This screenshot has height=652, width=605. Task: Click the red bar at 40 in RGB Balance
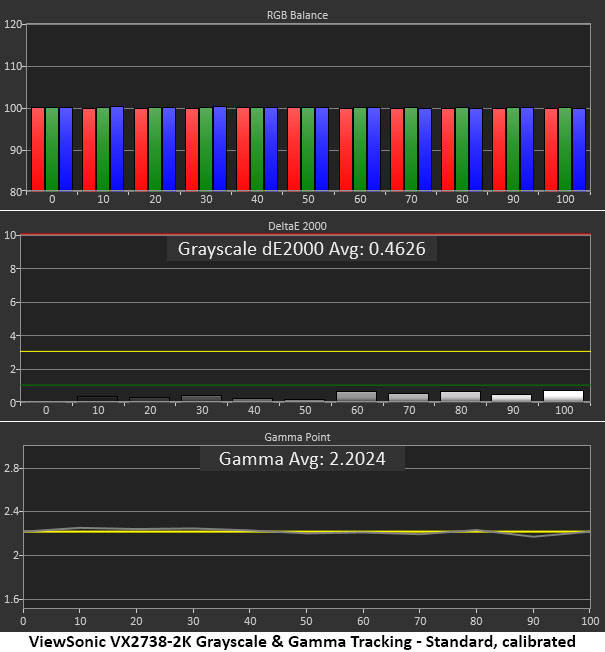[243, 149]
